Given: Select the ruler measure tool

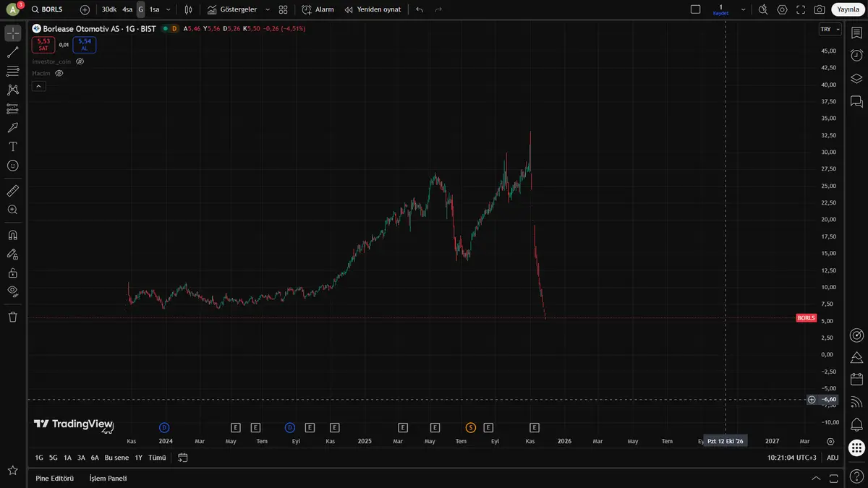Looking at the screenshot, I should 12,191.
